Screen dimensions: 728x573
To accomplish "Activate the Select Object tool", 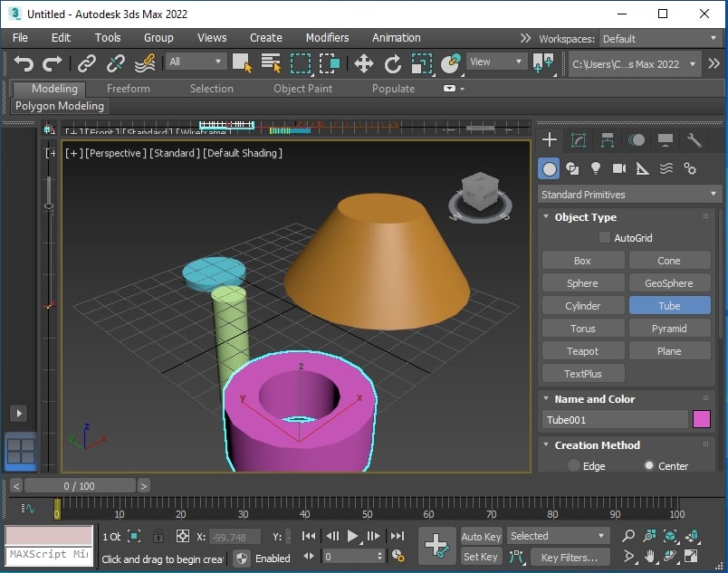I will pos(242,62).
